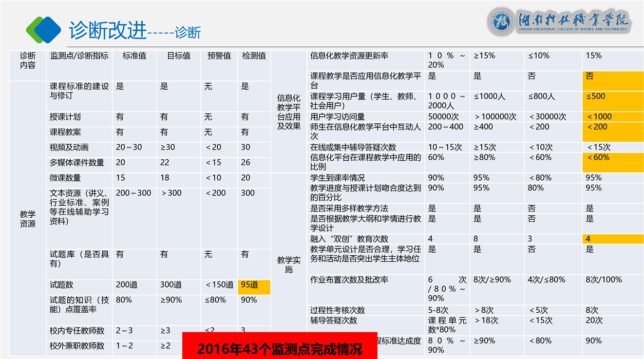This screenshot has height=359, width=644.
Task: Select the 教学资源 category cell
Action: point(28,219)
